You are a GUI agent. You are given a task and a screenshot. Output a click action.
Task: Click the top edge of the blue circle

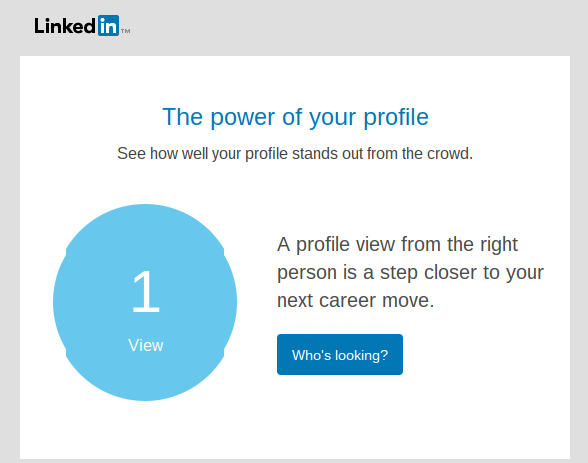(145, 206)
